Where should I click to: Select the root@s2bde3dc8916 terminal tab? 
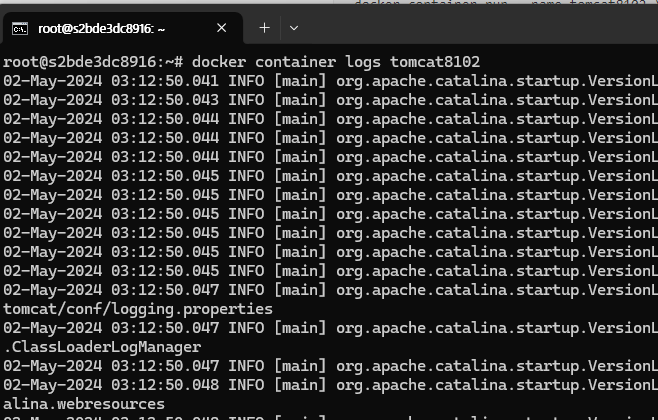tap(122, 28)
